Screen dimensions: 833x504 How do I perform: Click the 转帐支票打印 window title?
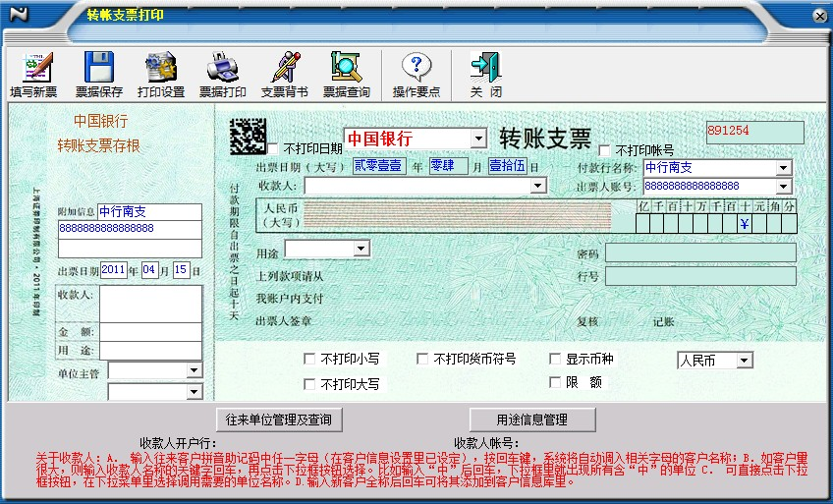[126, 15]
